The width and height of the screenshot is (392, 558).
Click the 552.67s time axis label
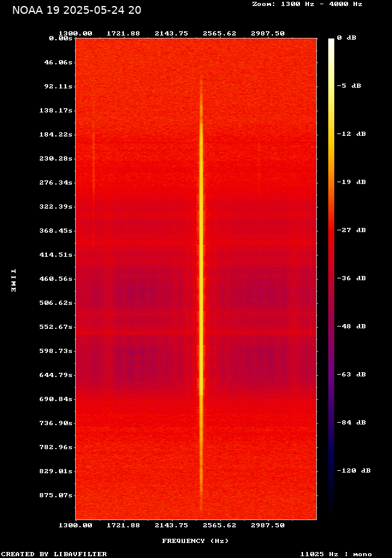tap(56, 327)
